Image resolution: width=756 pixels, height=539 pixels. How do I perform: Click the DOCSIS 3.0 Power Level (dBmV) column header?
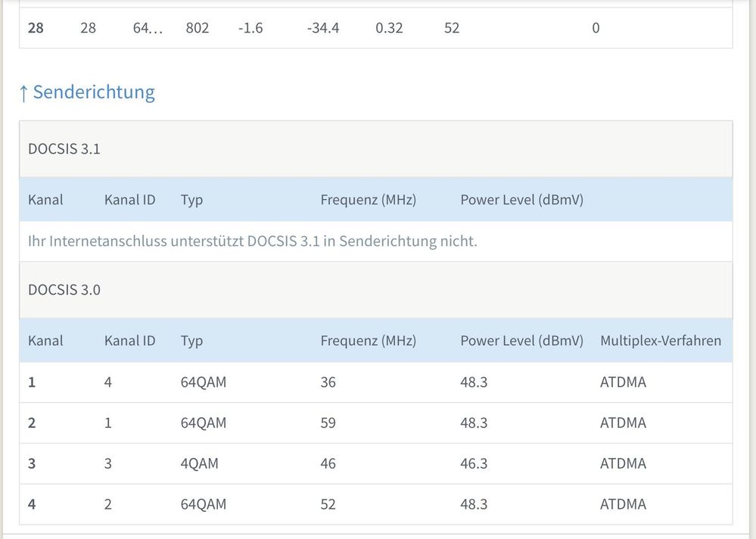521,341
